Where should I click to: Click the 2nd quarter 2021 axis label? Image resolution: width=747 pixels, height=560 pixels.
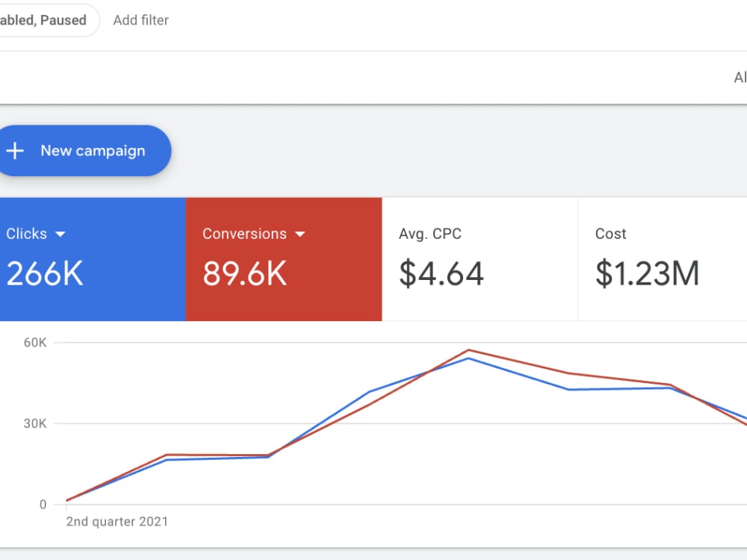117,521
